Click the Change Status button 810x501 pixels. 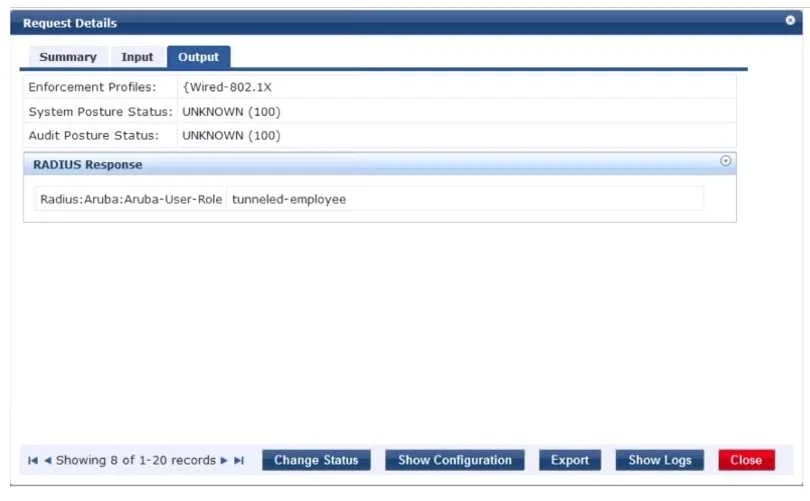coord(316,460)
